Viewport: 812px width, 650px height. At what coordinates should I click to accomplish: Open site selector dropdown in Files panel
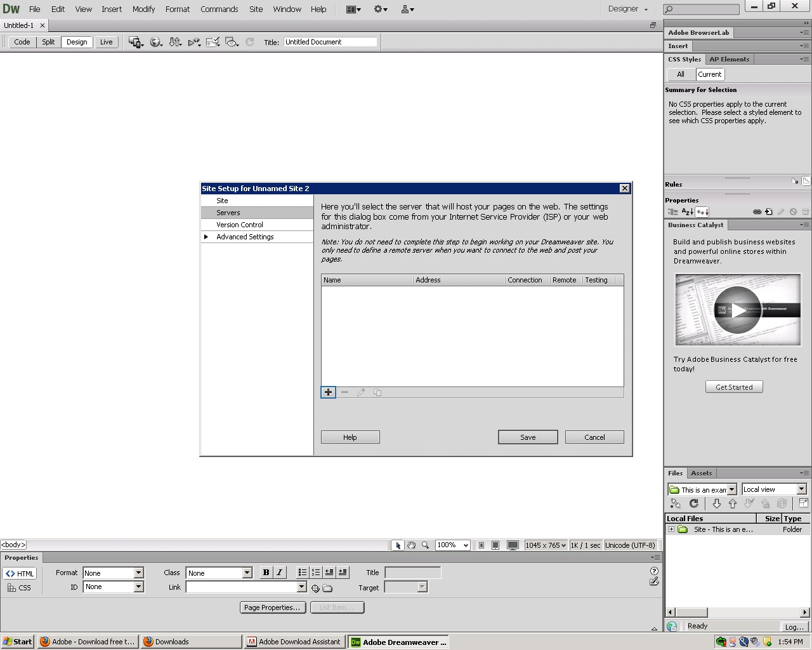pyautogui.click(x=702, y=489)
